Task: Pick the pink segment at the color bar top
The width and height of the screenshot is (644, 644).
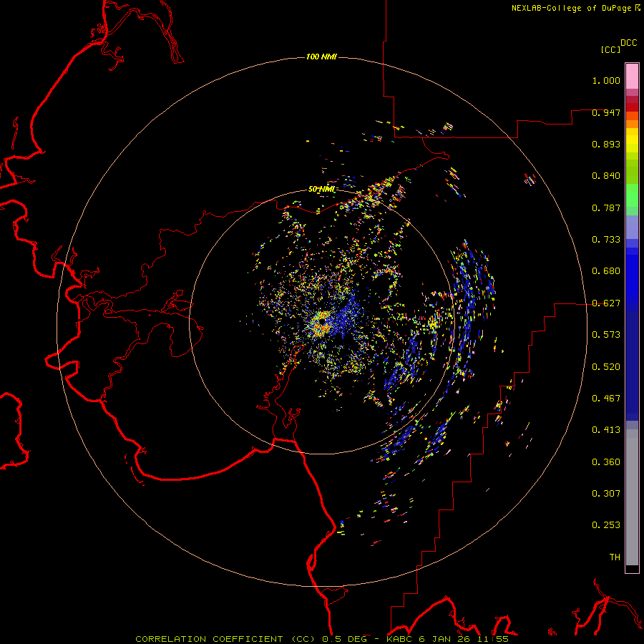Action: 632,77
